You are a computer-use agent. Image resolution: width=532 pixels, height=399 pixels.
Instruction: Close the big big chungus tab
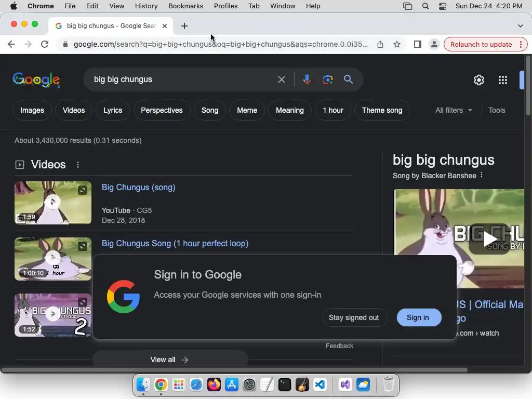[x=165, y=26]
